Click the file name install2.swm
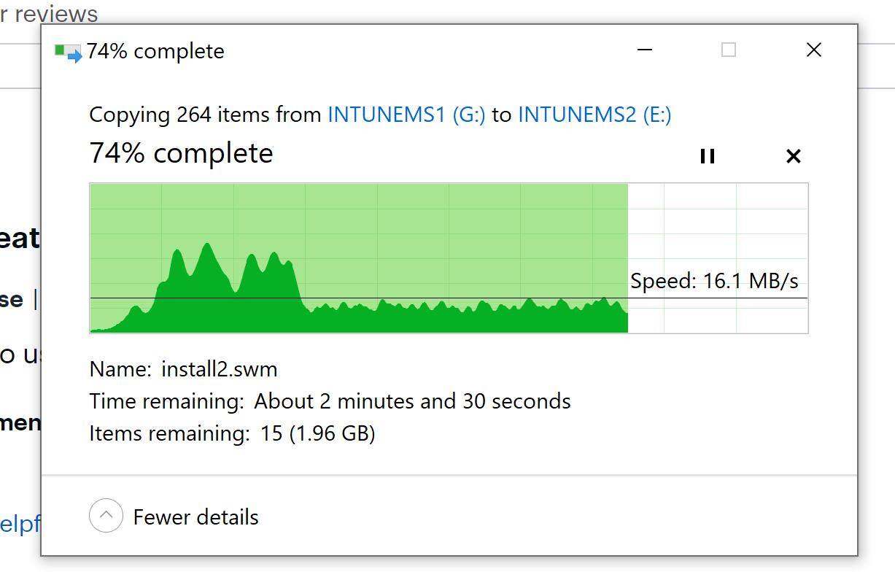The width and height of the screenshot is (895, 588). point(219,369)
